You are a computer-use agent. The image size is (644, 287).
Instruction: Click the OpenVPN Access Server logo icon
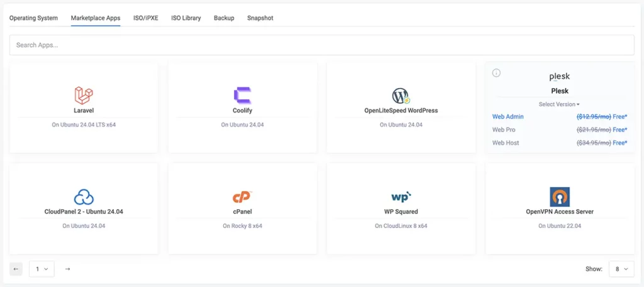point(559,197)
